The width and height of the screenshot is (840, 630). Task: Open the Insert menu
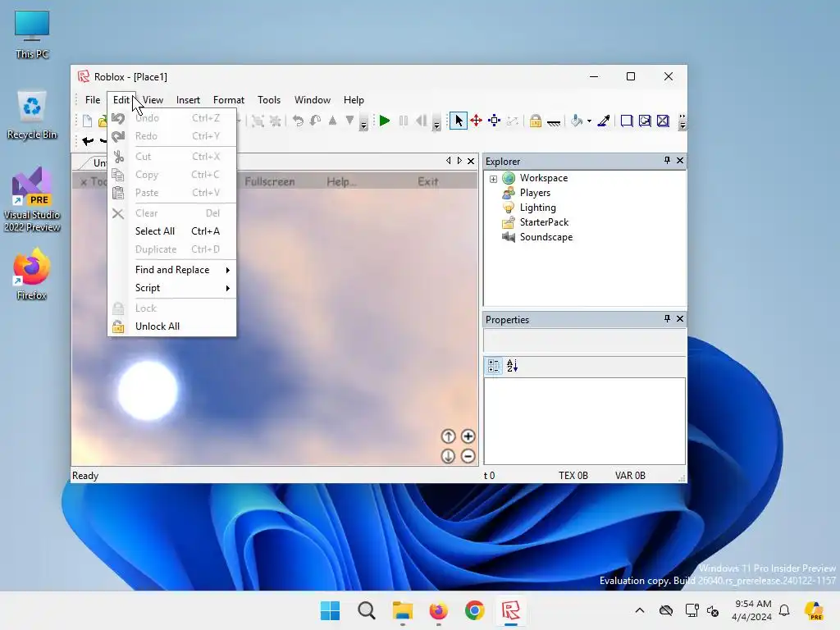pyautogui.click(x=188, y=100)
